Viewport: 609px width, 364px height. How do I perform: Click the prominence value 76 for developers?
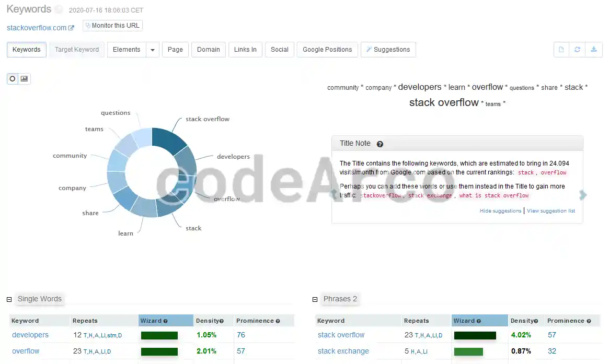(x=241, y=335)
